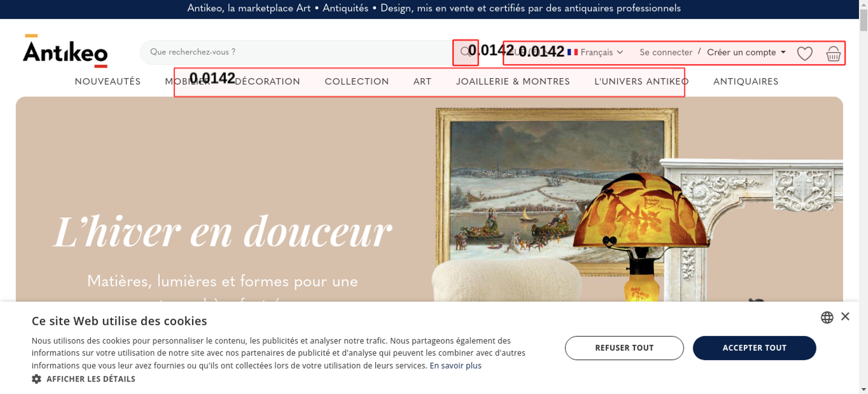This screenshot has width=868, height=394.
Task: Close the cookie banner with X
Action: (x=845, y=316)
